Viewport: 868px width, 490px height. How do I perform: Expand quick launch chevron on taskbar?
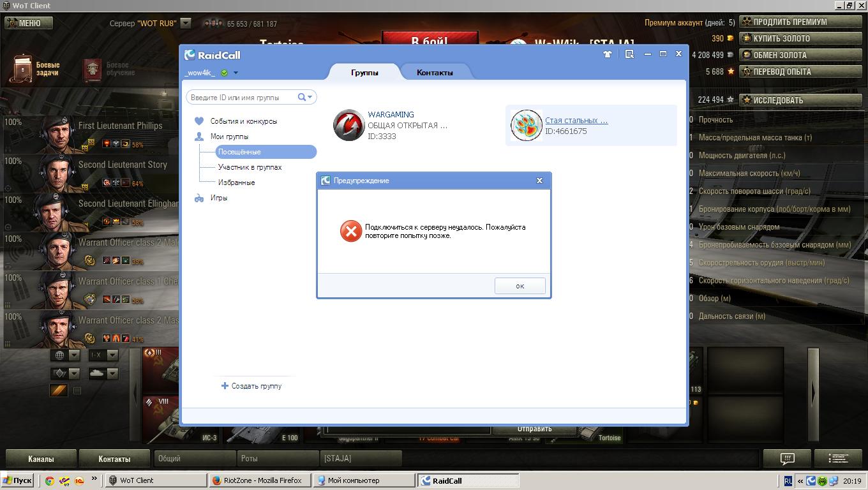point(94,479)
